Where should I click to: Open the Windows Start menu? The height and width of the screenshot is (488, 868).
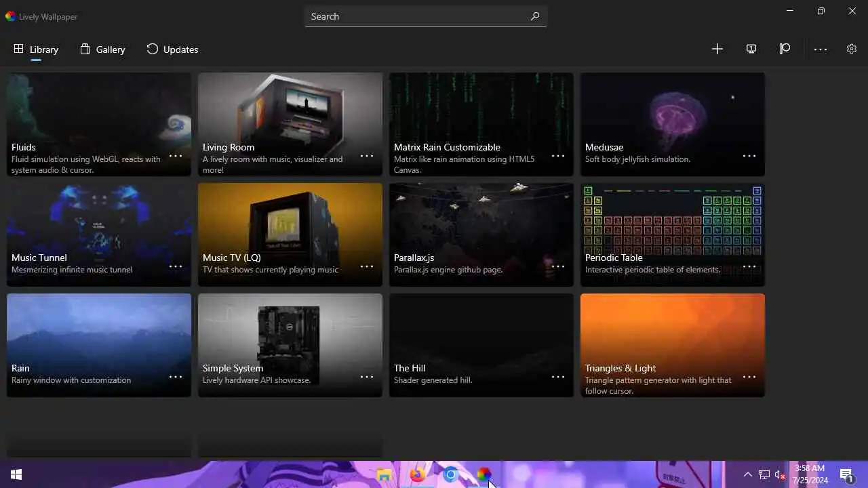(x=16, y=474)
